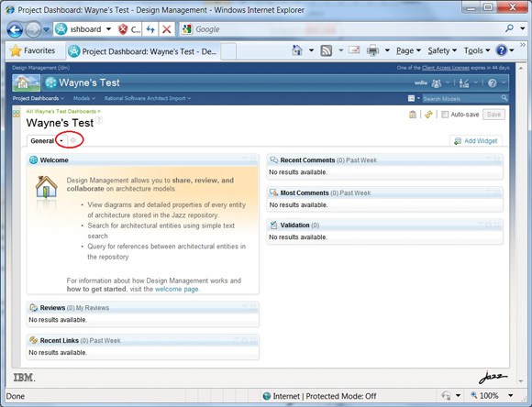Screen dimensions: 532x407
Task: Select the Project Dashboard browser tab
Action: (x=143, y=51)
